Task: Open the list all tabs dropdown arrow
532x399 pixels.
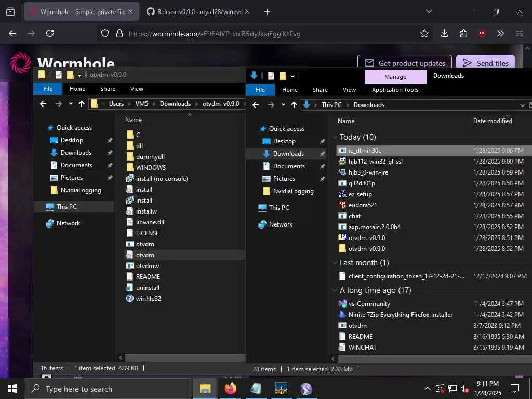Action: pyautogui.click(x=429, y=11)
